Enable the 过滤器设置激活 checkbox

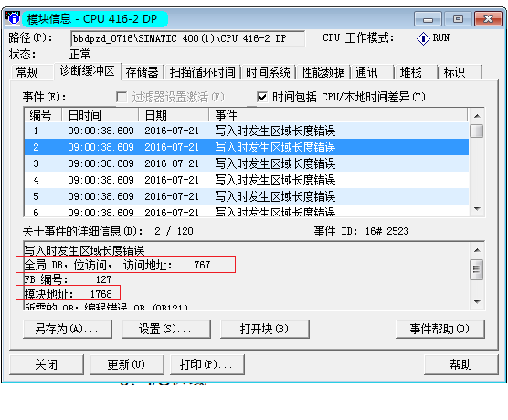point(122,97)
